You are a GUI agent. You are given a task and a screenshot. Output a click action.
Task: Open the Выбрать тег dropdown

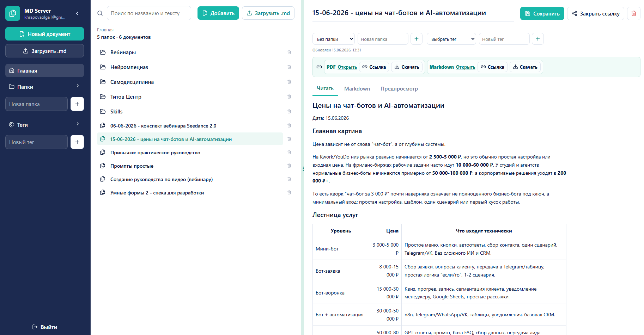(x=451, y=39)
